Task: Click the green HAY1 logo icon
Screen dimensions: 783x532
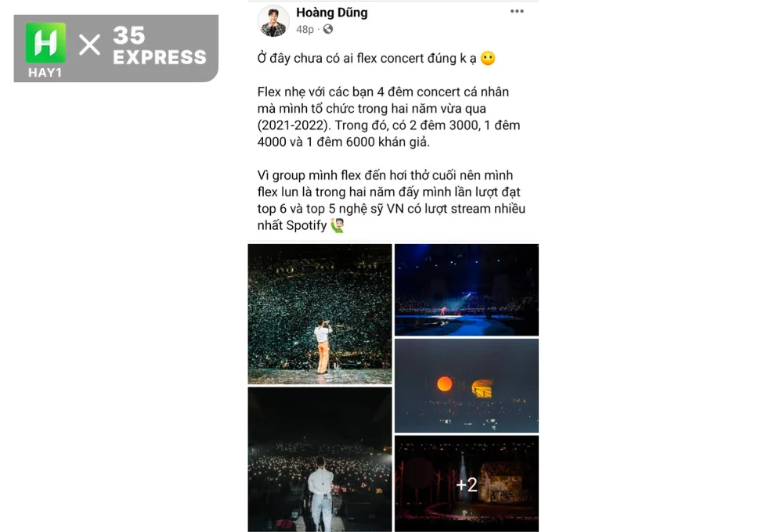Action: (45, 43)
